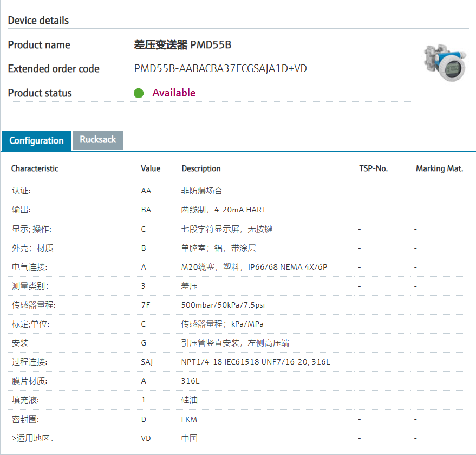Screen dimensions: 476x455
Task: Select the 认证 characteristic row
Action: point(22,191)
